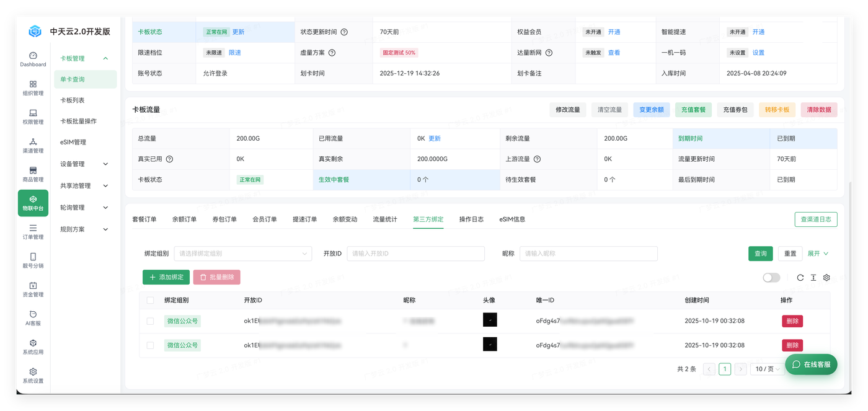Open 资金管理 in the sidebar
Viewport: 868px width, 411px height.
(x=33, y=289)
